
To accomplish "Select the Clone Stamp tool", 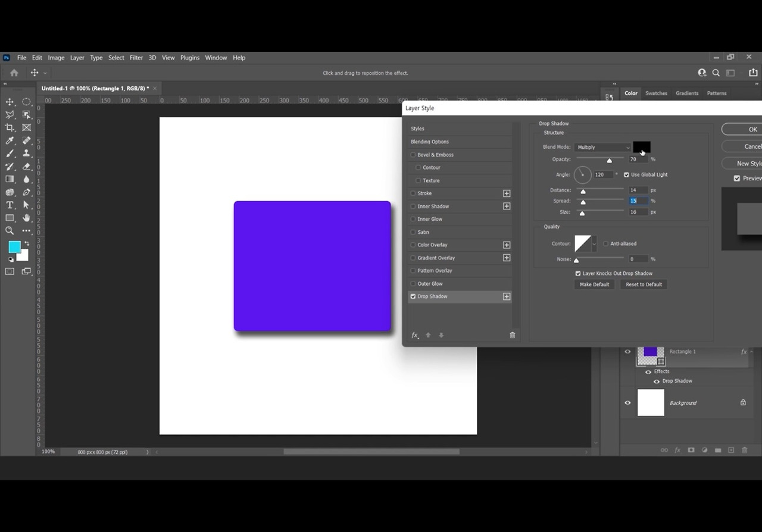I will point(27,154).
